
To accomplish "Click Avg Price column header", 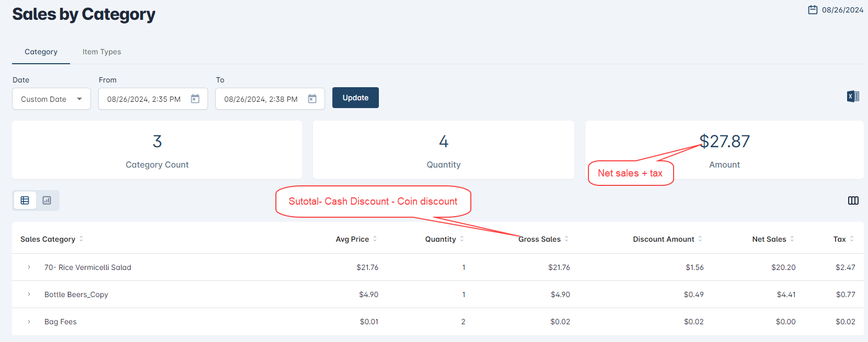I will [x=352, y=239].
